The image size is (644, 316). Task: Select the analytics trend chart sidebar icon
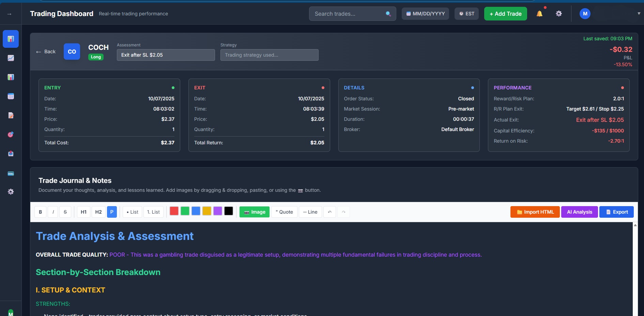(x=11, y=58)
